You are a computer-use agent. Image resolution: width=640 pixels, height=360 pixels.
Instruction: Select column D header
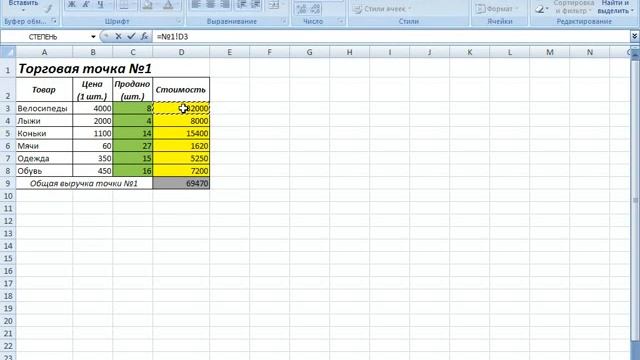coord(181,52)
